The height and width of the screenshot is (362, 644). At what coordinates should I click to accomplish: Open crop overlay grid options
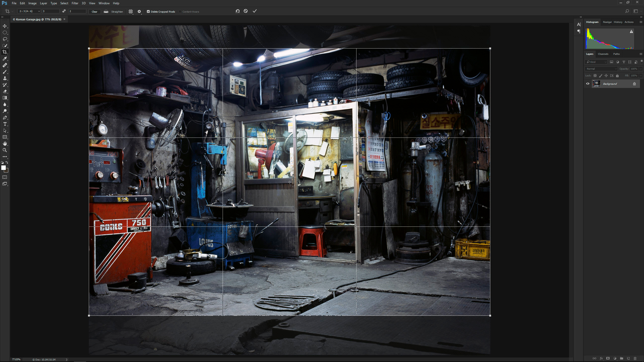[131, 12]
